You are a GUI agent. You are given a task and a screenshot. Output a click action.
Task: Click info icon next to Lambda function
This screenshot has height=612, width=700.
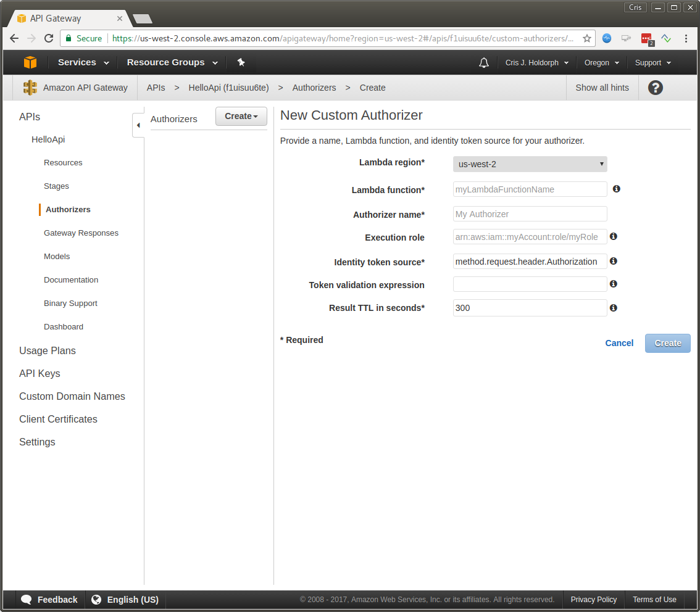point(616,189)
